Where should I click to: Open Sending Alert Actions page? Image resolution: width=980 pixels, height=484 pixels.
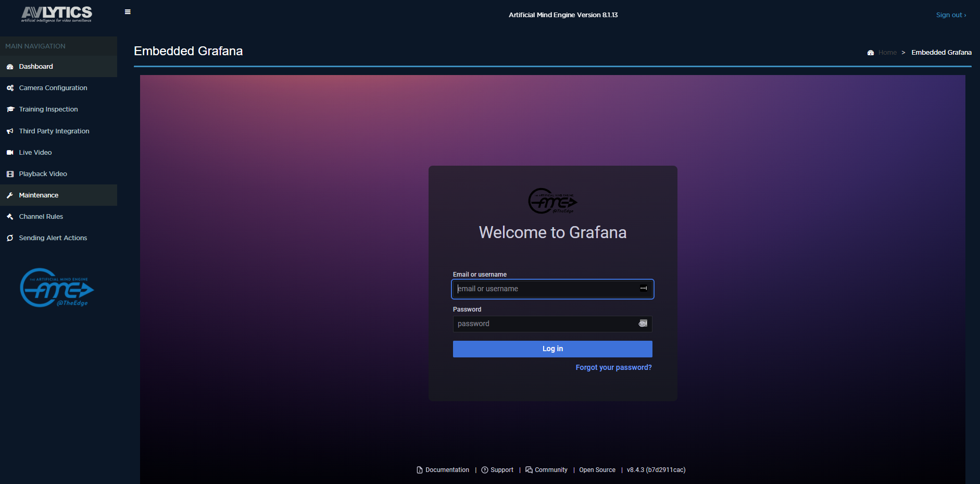(58, 238)
